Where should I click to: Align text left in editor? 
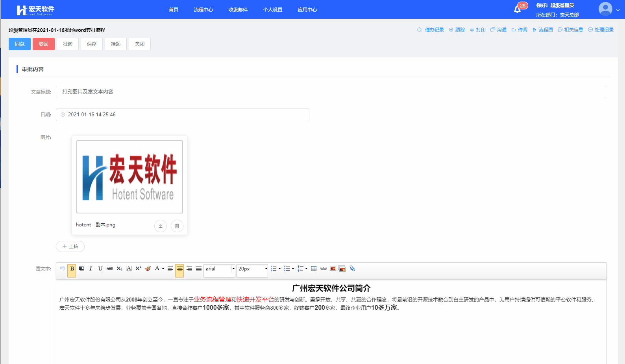170,268
